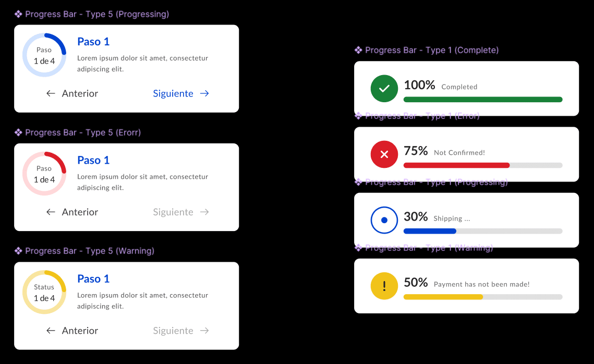Click the red X Not Confirmed icon
Image resolution: width=594 pixels, height=364 pixels.
(x=384, y=154)
